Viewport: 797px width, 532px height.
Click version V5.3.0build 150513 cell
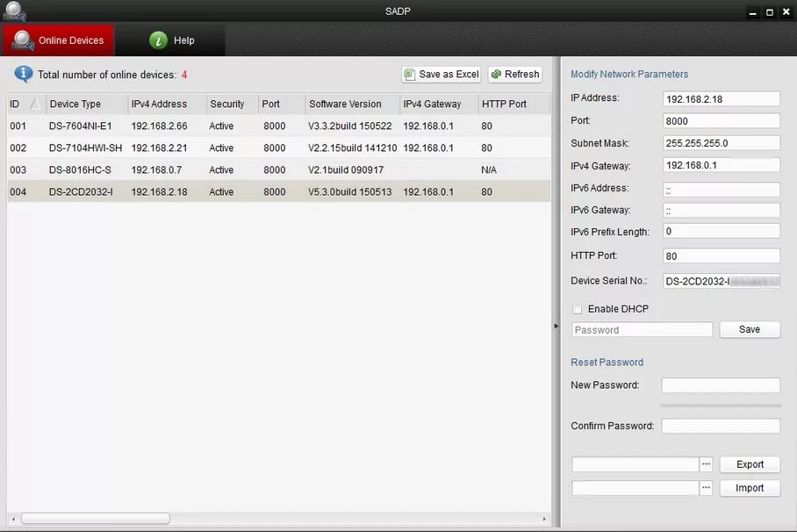(349, 191)
